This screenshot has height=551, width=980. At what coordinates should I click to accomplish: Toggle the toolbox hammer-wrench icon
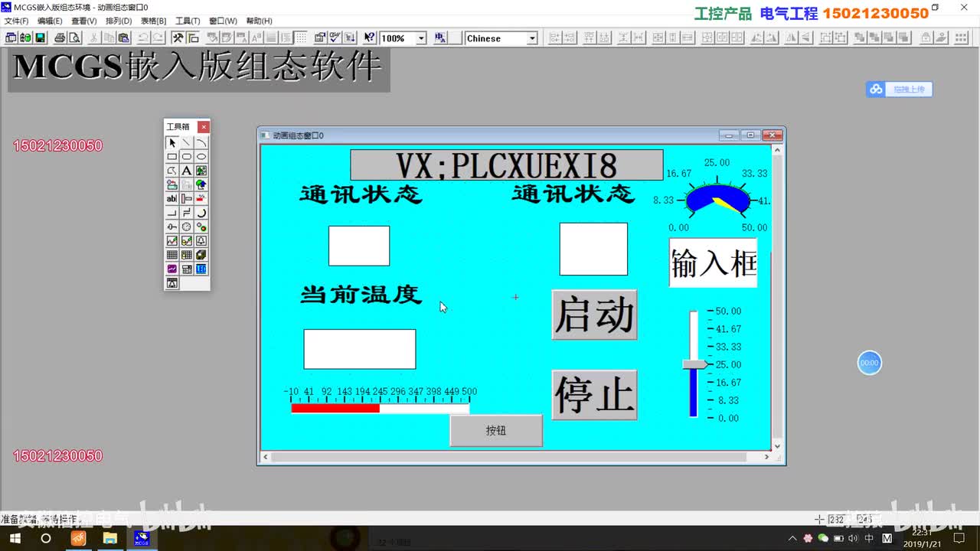(178, 37)
